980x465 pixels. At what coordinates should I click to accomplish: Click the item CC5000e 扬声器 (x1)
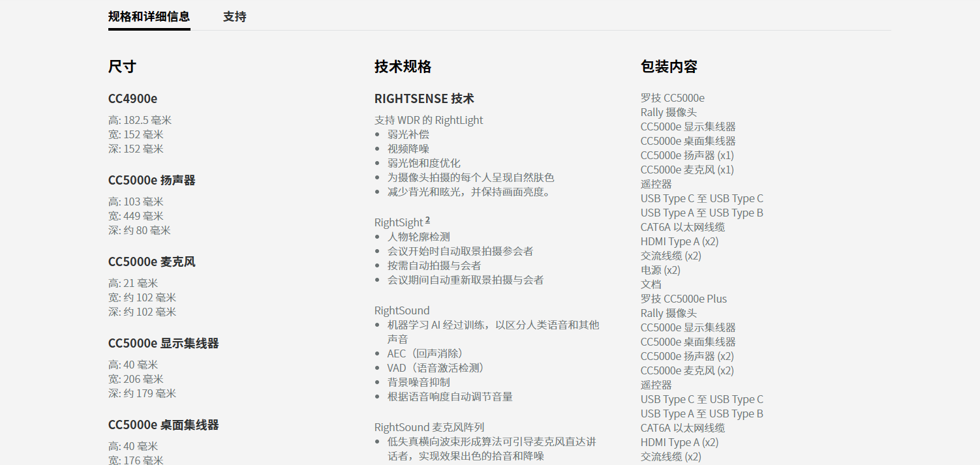pos(688,155)
